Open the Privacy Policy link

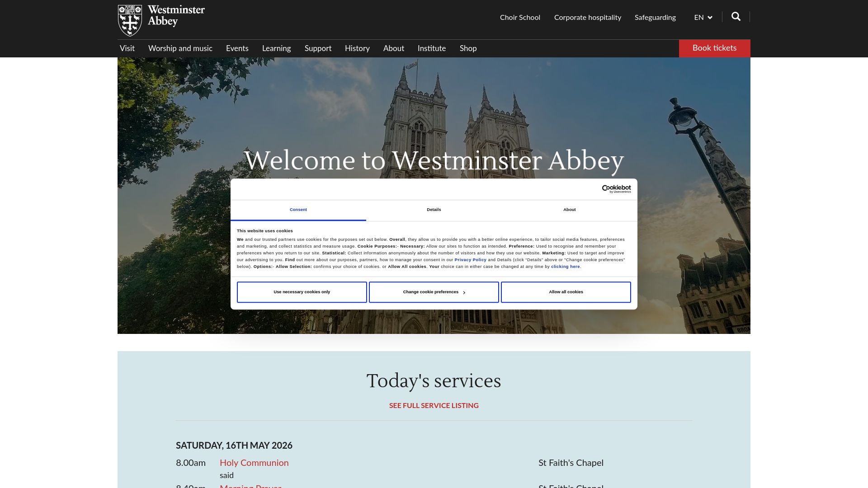pos(471,260)
